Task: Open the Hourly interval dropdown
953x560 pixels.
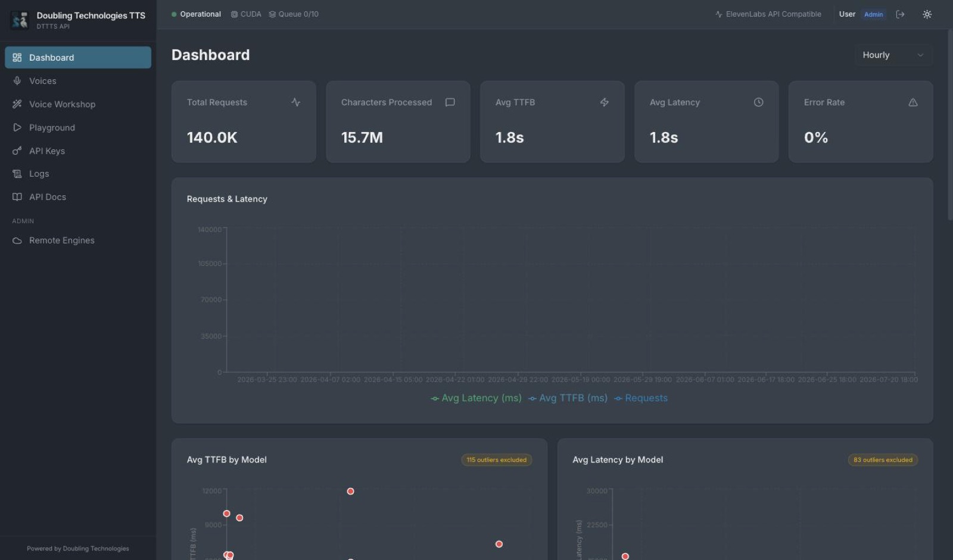Action: pos(893,55)
